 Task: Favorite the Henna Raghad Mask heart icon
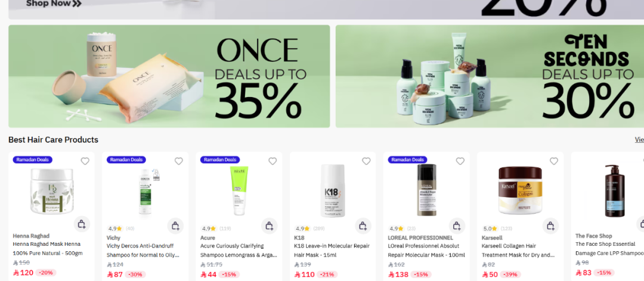tap(85, 161)
